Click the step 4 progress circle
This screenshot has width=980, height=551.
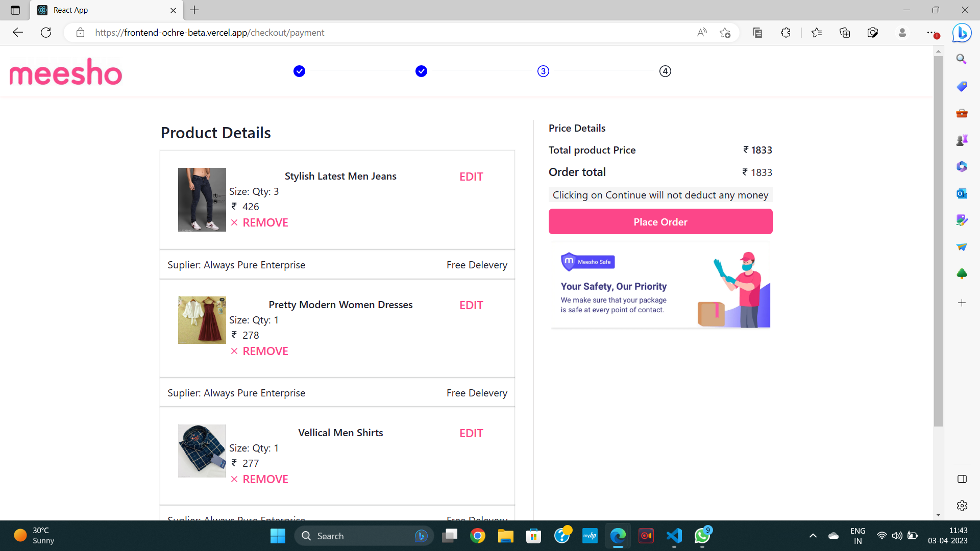click(x=665, y=71)
